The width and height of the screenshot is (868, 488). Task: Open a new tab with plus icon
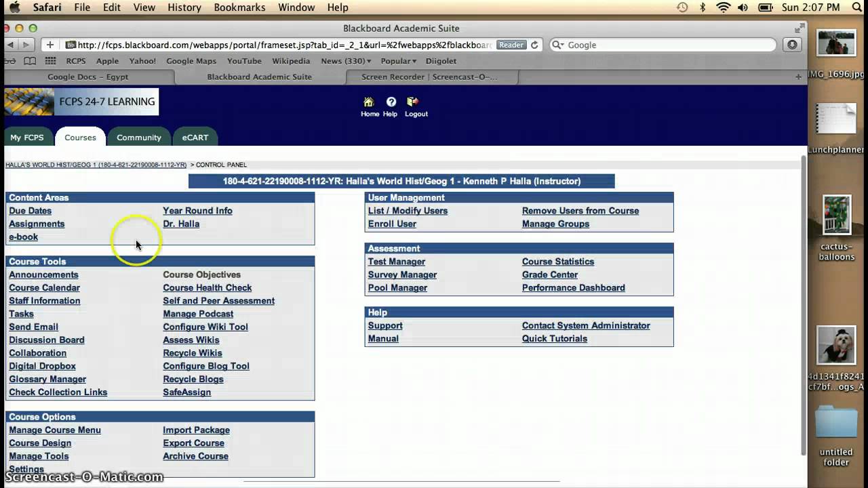point(798,77)
